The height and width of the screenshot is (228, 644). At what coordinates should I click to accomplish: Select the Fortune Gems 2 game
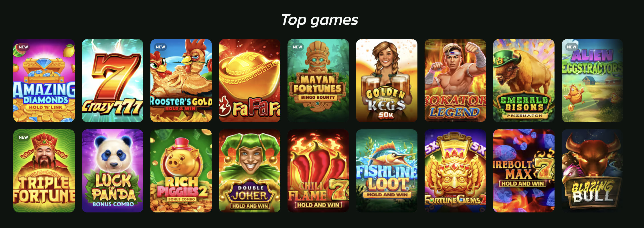[455, 171]
